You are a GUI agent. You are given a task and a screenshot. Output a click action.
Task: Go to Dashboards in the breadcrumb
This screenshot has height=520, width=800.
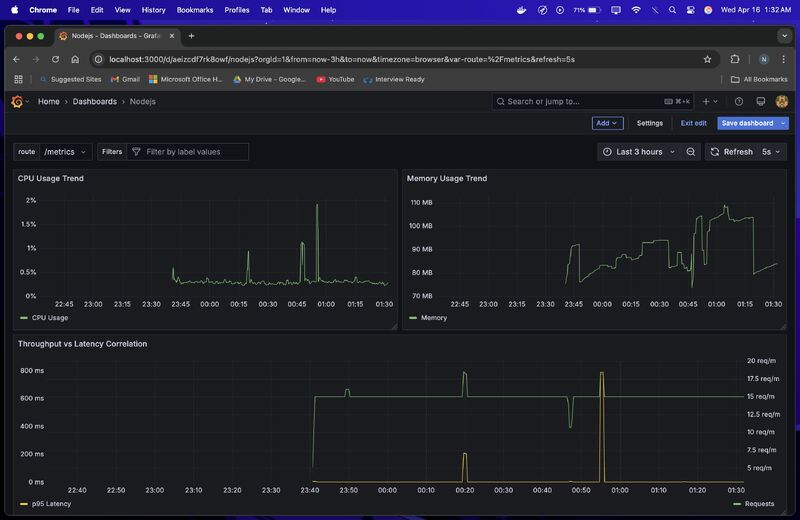[x=94, y=101]
